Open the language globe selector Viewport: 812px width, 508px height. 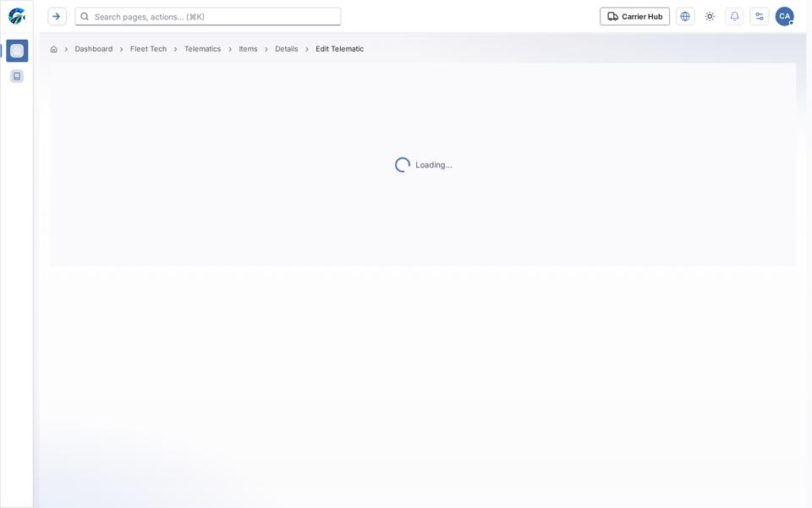(x=685, y=17)
